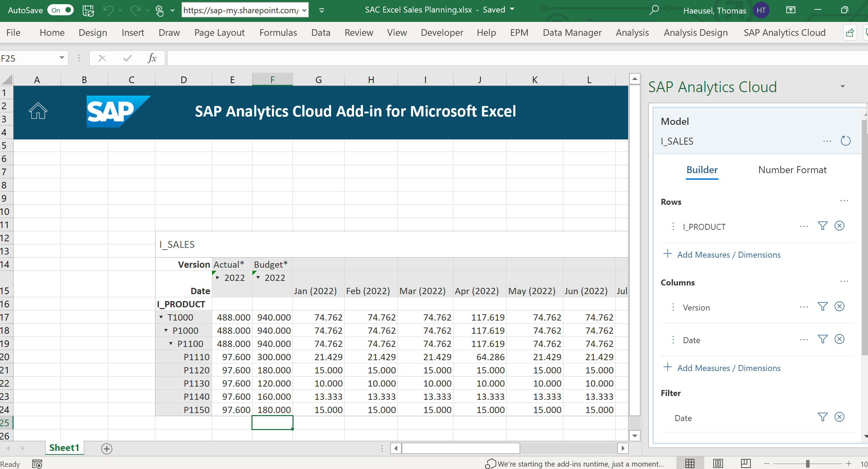This screenshot has width=868, height=469.
Task: Click the Search magnifier icon
Action: pos(654,10)
